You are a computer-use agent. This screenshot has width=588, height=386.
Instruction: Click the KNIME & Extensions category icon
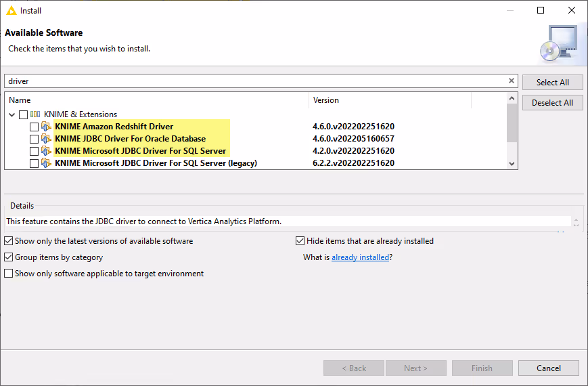(x=36, y=114)
